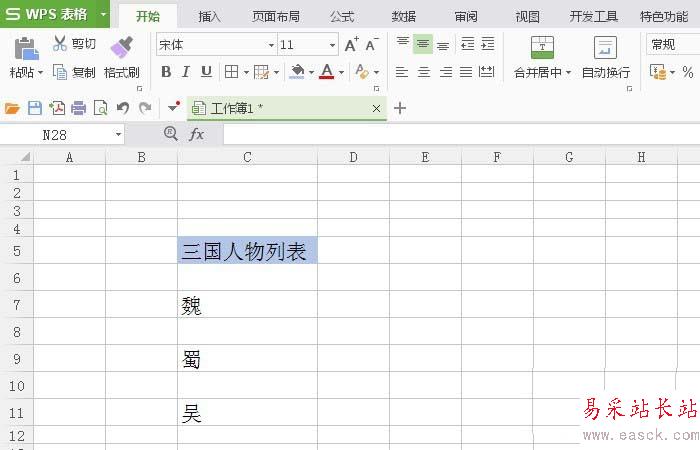This screenshot has width=700, height=450.
Task: Toggle Underline formatting
Action: [x=206, y=71]
